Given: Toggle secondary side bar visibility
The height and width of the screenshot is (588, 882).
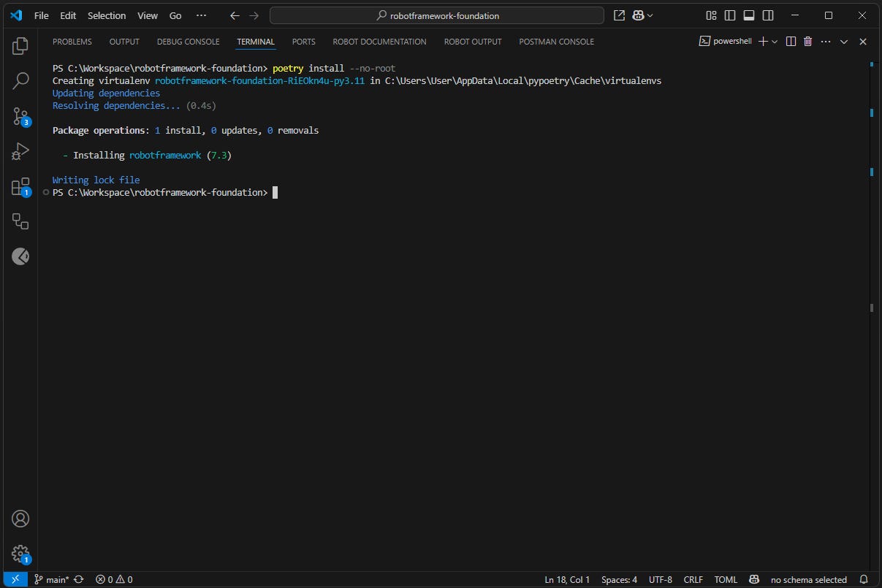Looking at the screenshot, I should click(x=768, y=15).
